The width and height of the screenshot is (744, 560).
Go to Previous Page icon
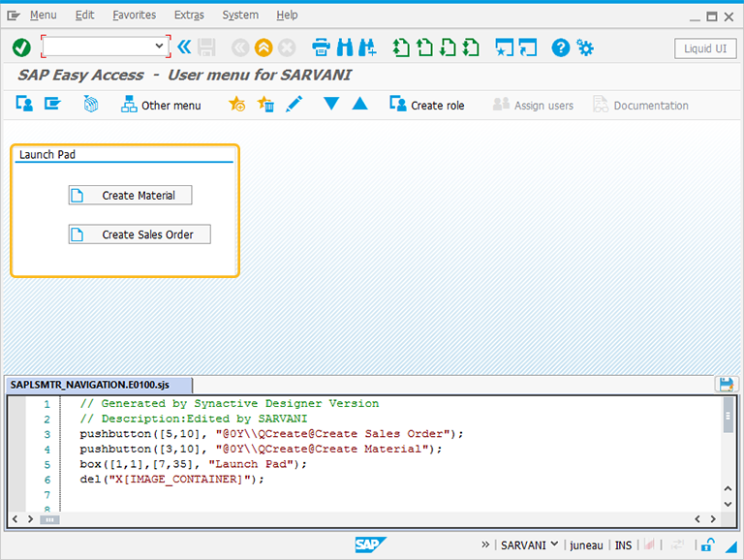pyautogui.click(x=424, y=47)
